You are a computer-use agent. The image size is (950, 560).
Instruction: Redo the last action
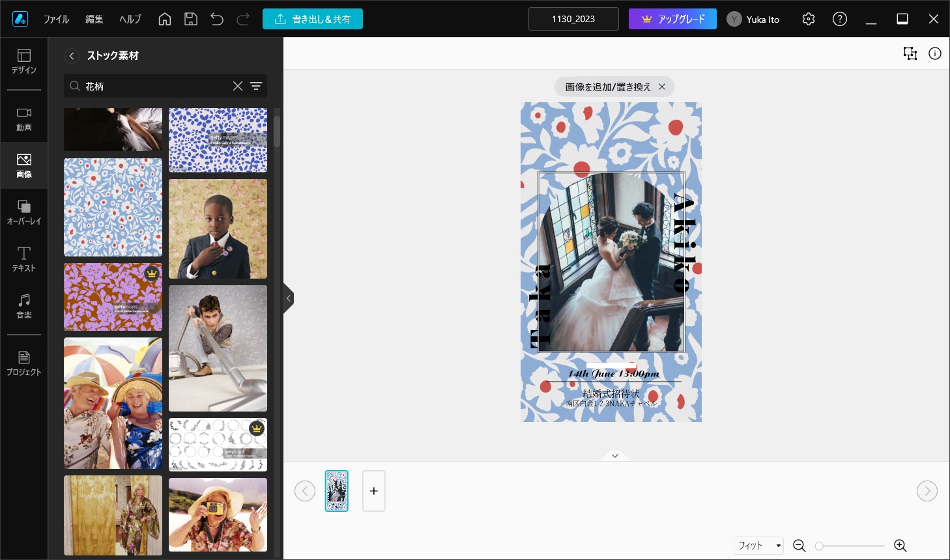click(x=243, y=19)
